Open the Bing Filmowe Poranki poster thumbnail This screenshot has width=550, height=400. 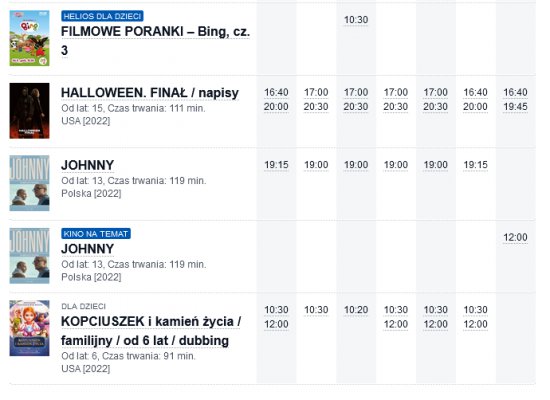tap(29, 38)
